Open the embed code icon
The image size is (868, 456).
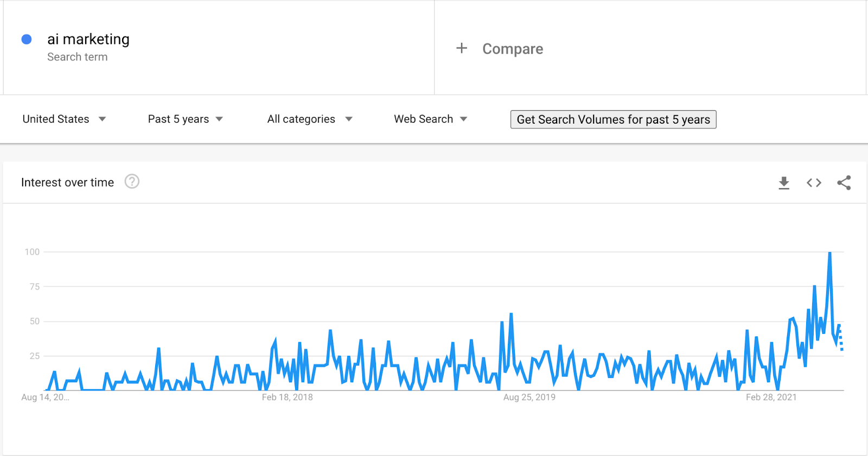tap(814, 183)
